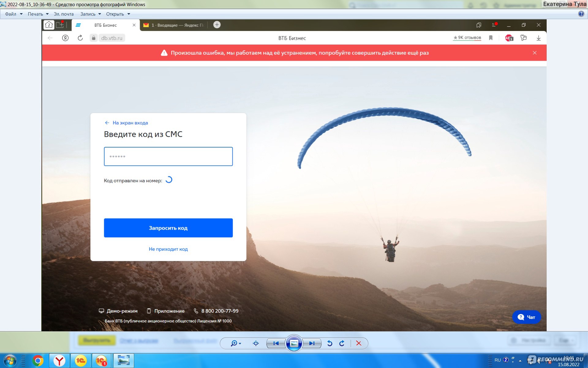The height and width of the screenshot is (368, 588).
Task: Bookmark the page with bookmark icon
Action: [x=491, y=38]
